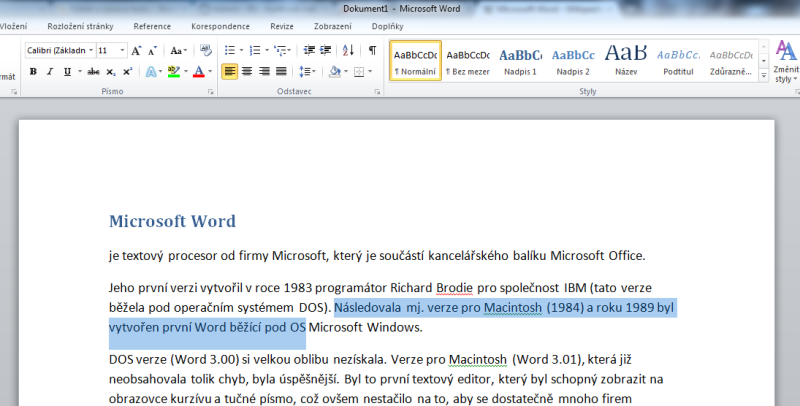Click the misspelled word Brodie

click(454, 288)
